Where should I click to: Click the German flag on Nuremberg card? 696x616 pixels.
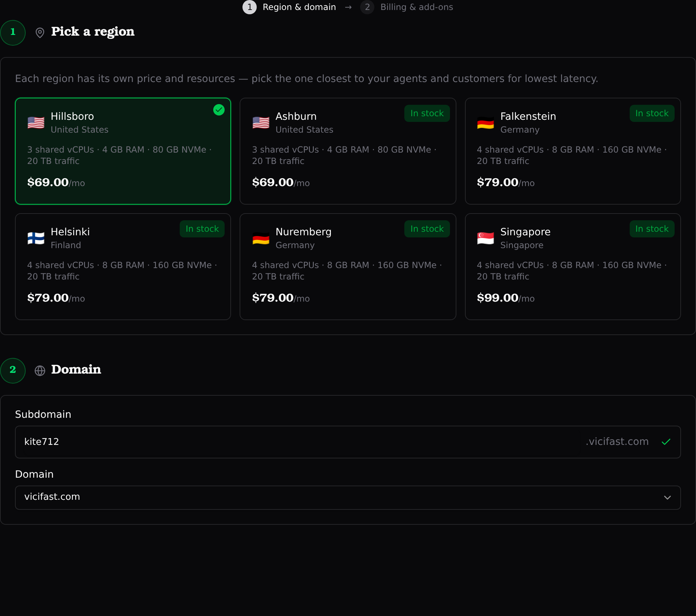pyautogui.click(x=261, y=238)
